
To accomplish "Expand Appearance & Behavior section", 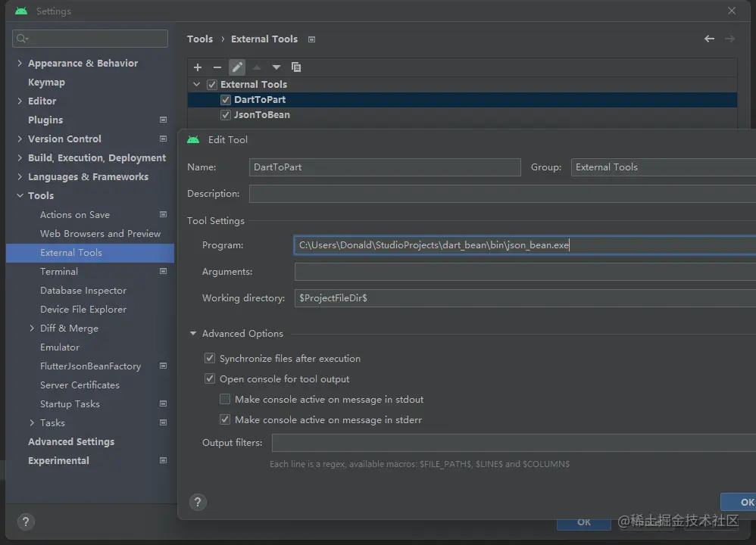I will [20, 63].
